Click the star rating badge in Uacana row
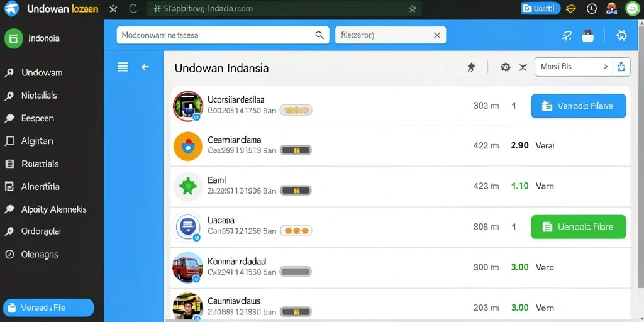644x322 pixels. point(296,231)
